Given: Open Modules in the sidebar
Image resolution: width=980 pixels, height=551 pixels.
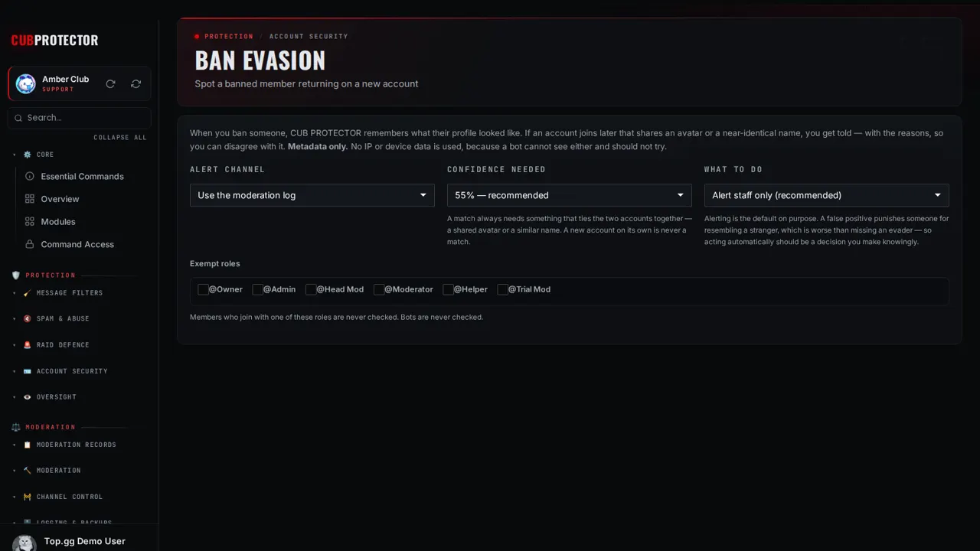Looking at the screenshot, I should 58,222.
